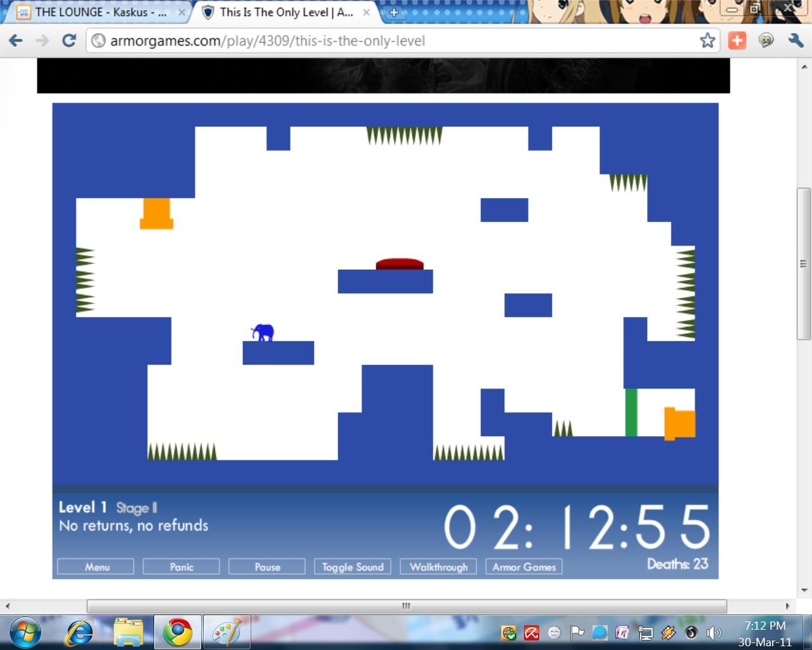Click the globe site-info icon in address bar

point(98,41)
